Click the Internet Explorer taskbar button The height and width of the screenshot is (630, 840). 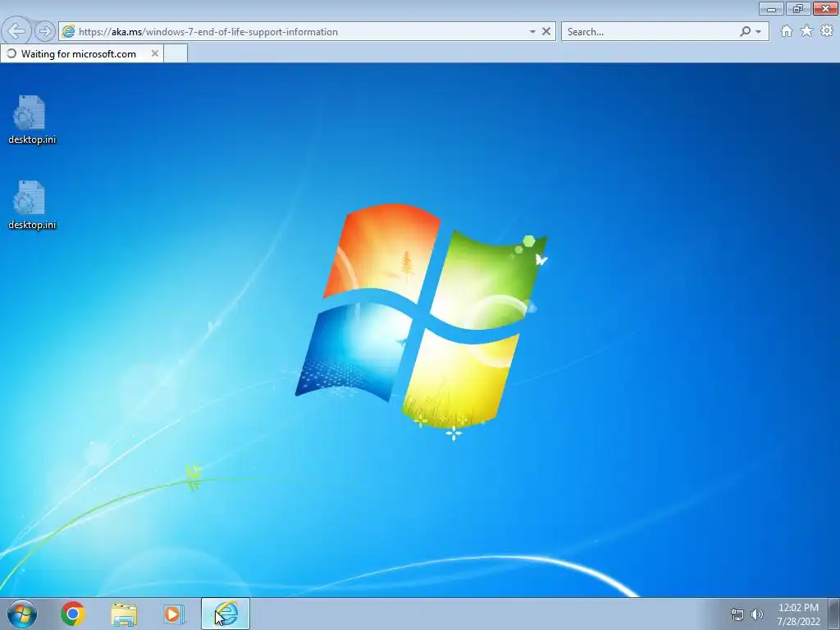(226, 614)
